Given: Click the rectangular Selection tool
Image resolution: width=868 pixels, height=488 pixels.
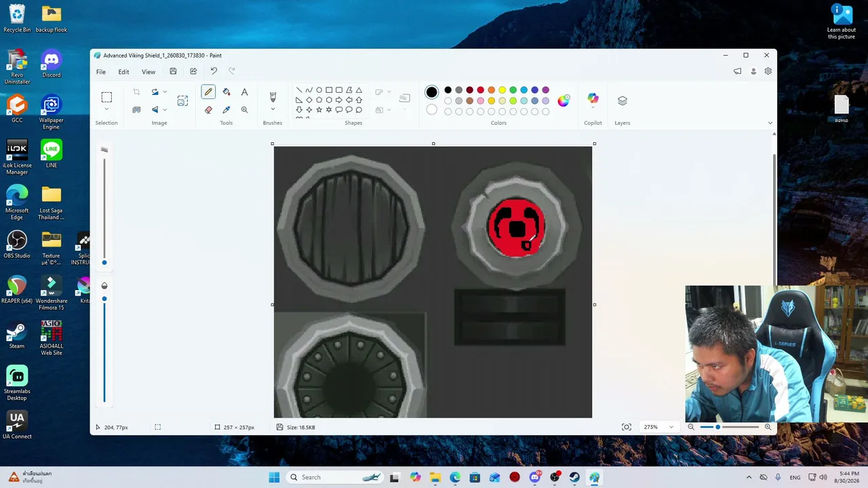Looking at the screenshot, I should [x=106, y=97].
